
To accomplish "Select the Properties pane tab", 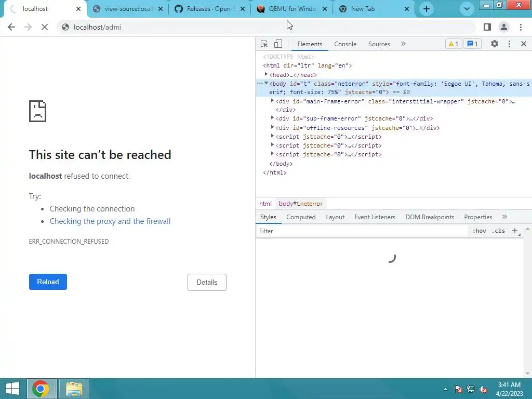I will pyautogui.click(x=478, y=217).
